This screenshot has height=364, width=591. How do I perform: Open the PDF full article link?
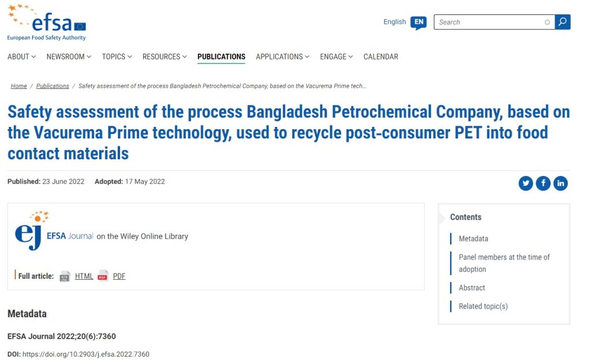(119, 276)
